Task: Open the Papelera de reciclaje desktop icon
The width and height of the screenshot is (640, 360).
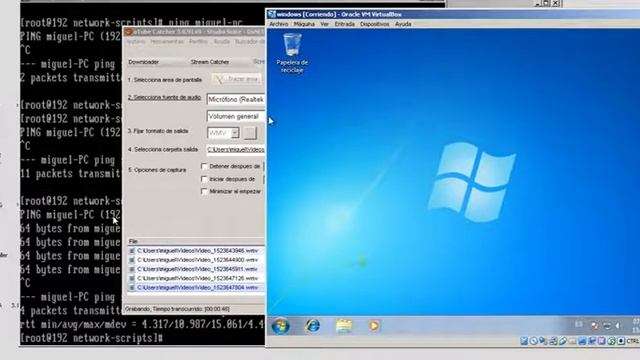Action: pyautogui.click(x=292, y=53)
